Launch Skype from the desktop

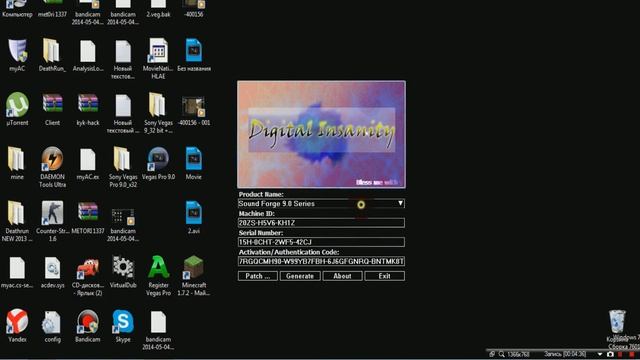(123, 321)
